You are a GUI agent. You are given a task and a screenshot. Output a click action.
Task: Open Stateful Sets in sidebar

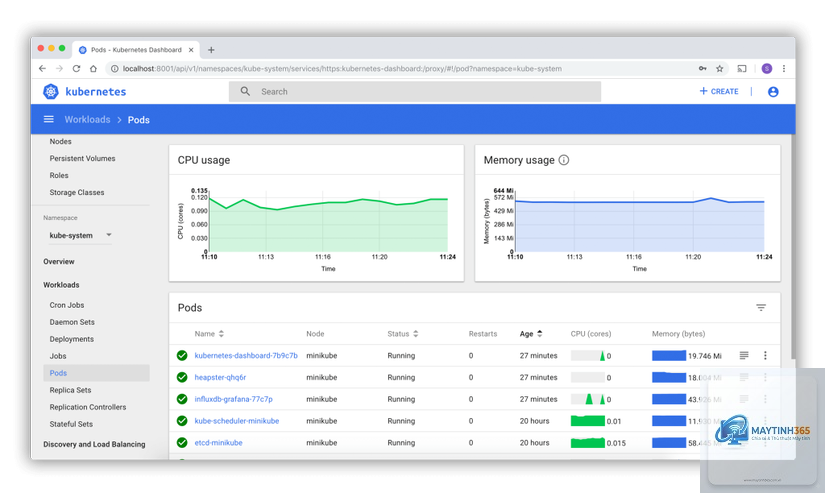[x=71, y=424]
